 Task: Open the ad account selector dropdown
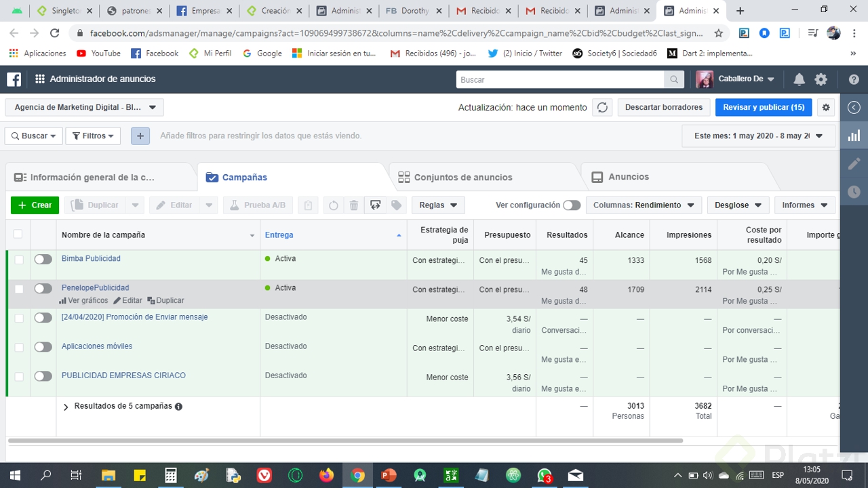pyautogui.click(x=84, y=107)
